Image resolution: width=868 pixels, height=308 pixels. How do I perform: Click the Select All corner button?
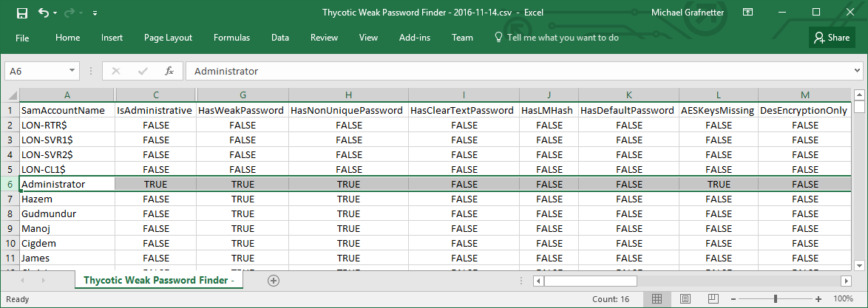tap(12, 95)
